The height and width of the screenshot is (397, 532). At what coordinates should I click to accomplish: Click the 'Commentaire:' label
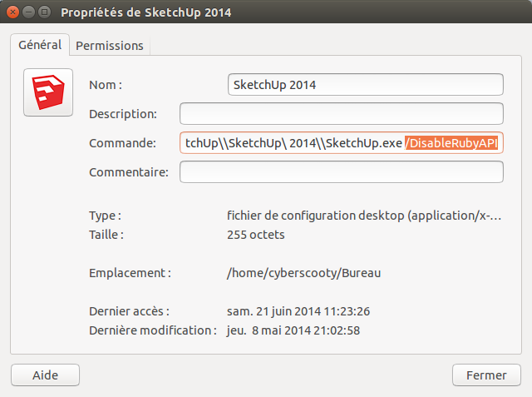coord(129,172)
